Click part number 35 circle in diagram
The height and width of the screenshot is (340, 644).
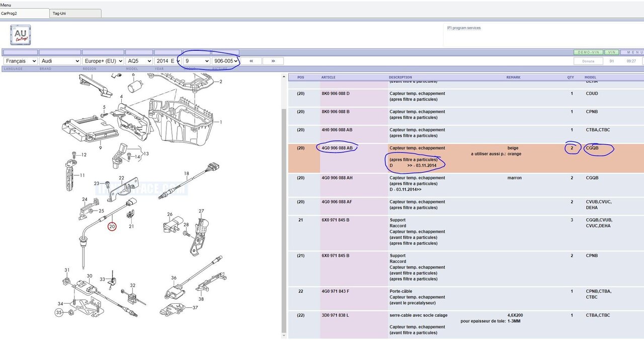(59, 313)
